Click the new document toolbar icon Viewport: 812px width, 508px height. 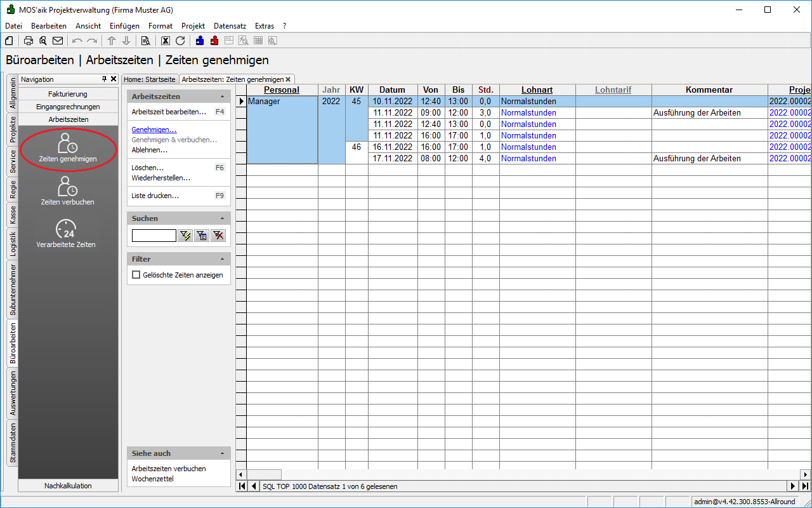pyautogui.click(x=9, y=41)
